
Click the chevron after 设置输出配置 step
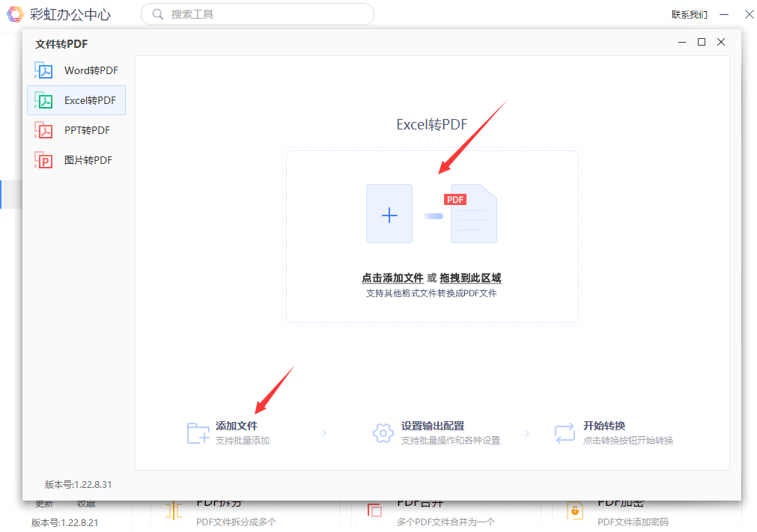coord(526,433)
